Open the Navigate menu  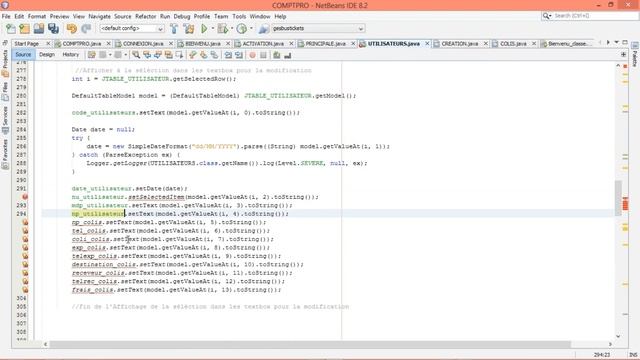[x=100, y=16]
